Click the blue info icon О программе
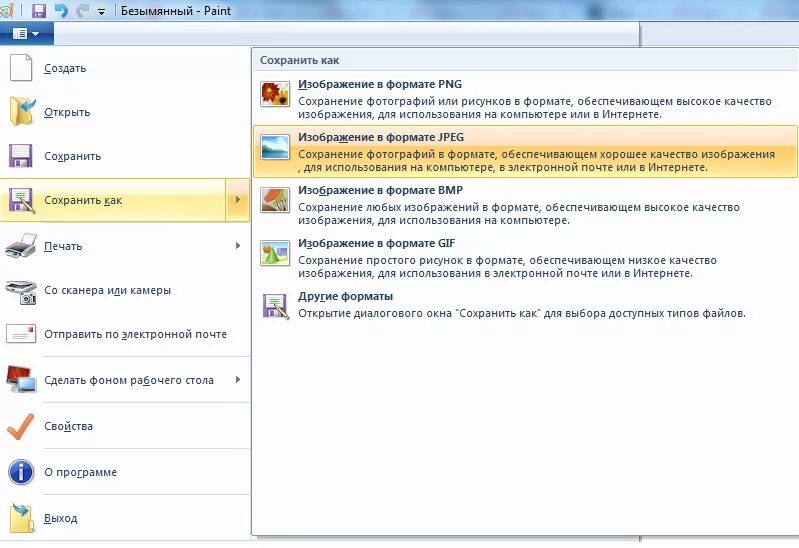 coord(21,472)
